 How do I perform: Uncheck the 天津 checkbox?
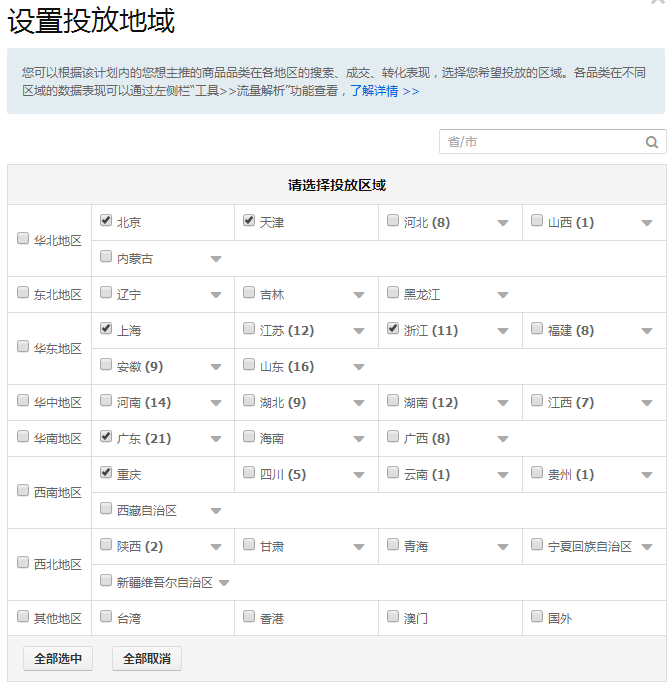pos(249,221)
